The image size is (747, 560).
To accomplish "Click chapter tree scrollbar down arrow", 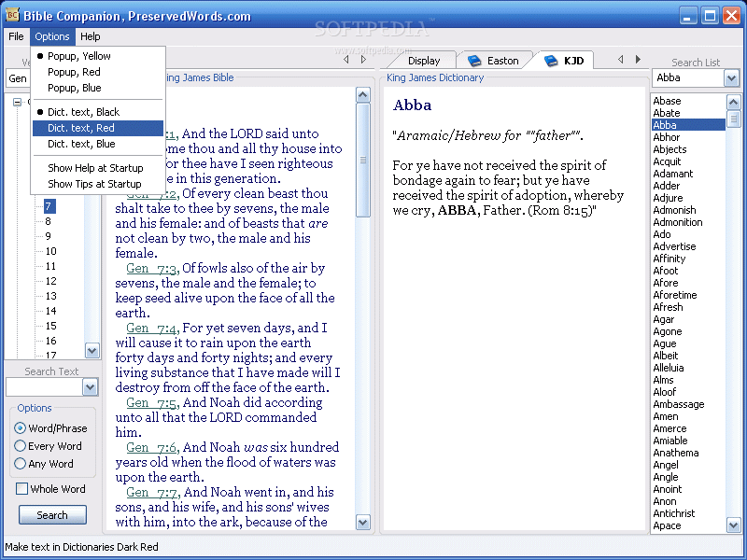I will [x=92, y=351].
